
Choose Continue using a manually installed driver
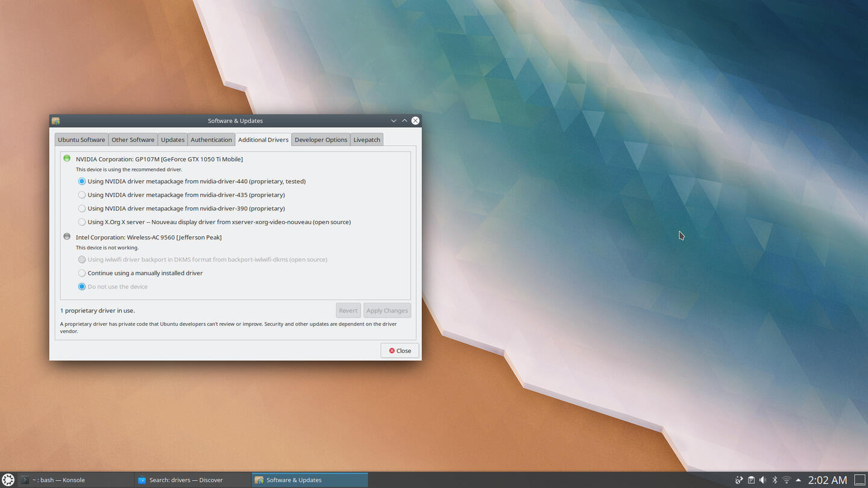coord(140,273)
